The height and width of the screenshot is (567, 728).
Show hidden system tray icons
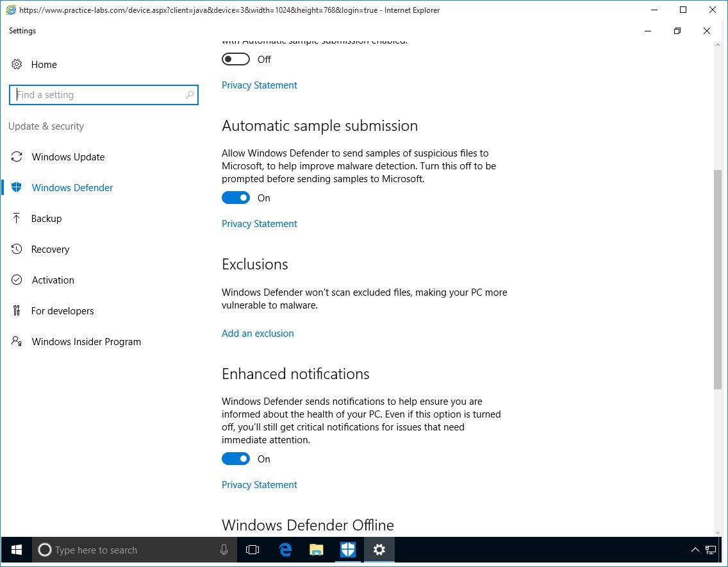695,550
